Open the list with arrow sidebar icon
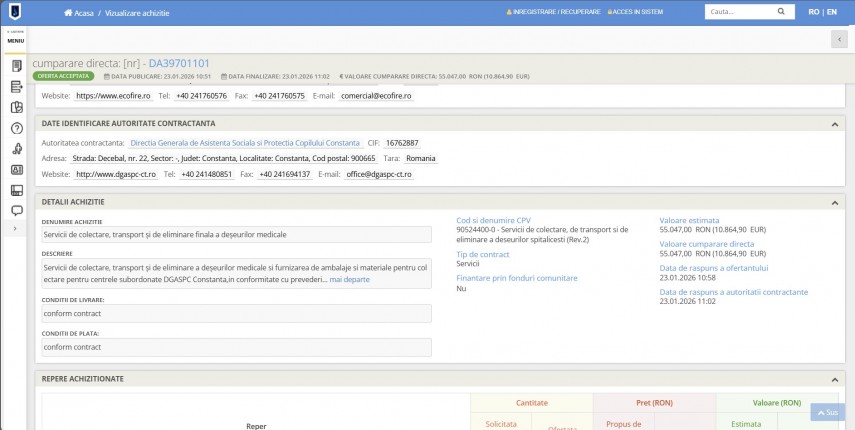Viewport: 855px width, 430px height. [x=16, y=87]
